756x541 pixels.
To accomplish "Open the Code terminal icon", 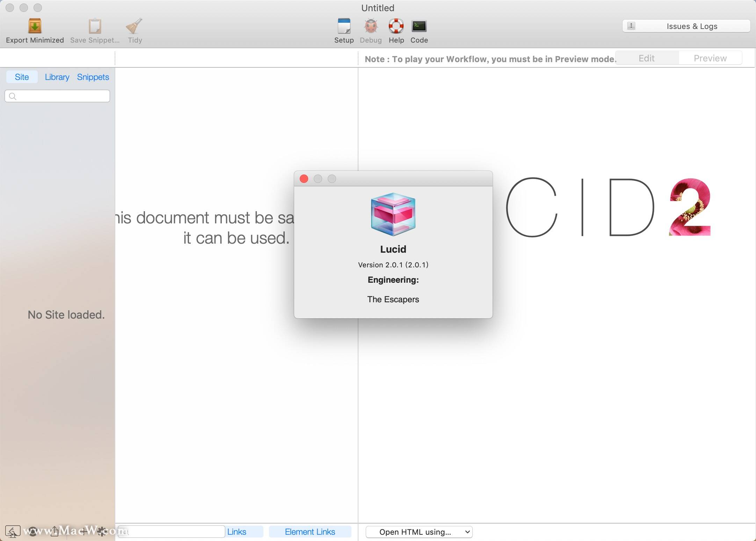I will point(419,26).
